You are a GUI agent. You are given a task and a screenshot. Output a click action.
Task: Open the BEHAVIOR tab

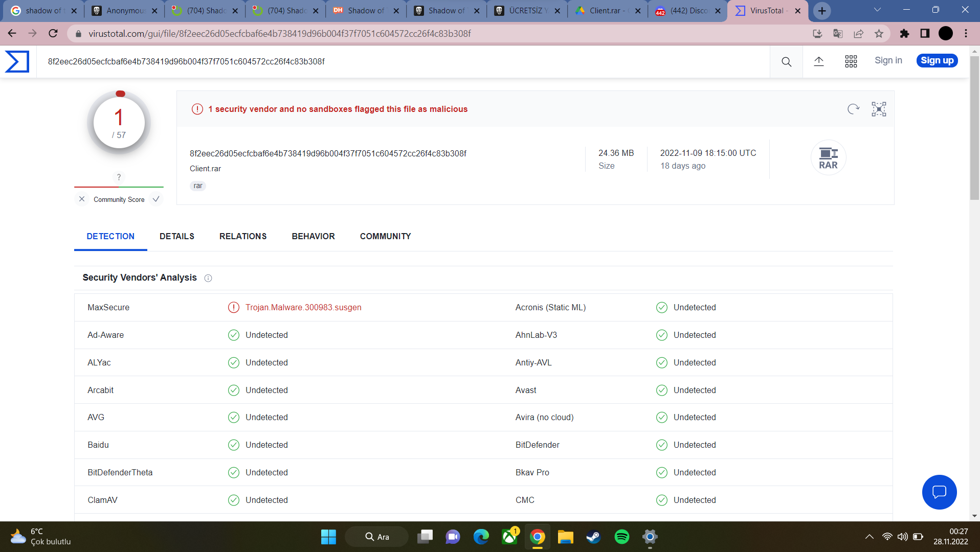tap(314, 236)
